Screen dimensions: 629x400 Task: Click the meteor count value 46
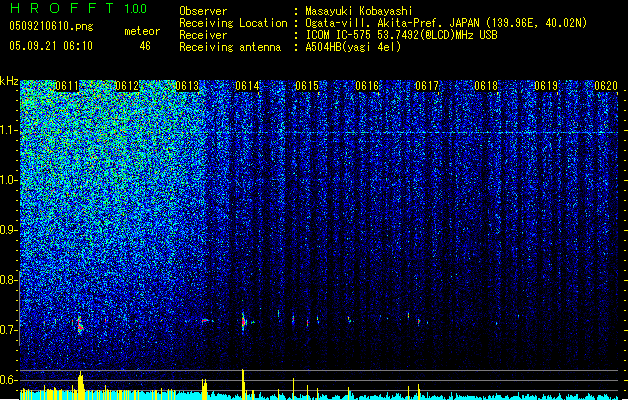[x=145, y=46]
